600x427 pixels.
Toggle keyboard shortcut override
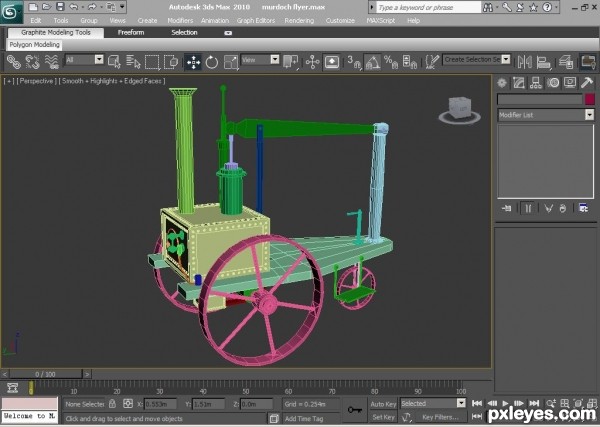tap(332, 62)
